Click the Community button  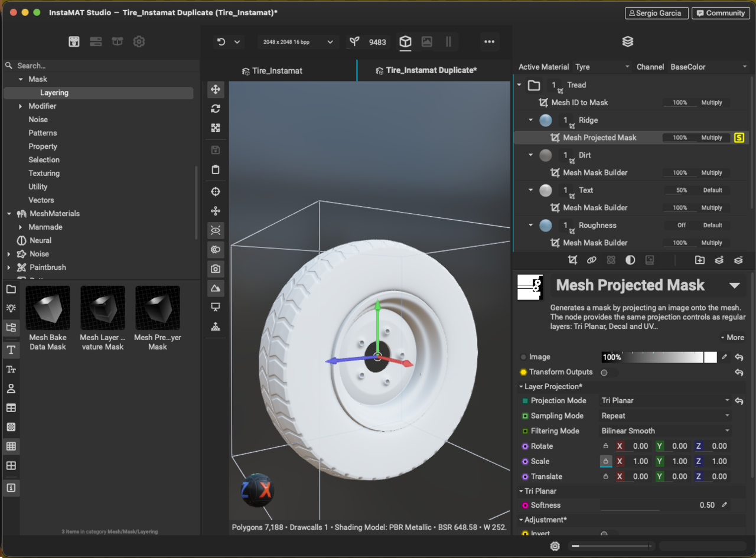tap(720, 13)
